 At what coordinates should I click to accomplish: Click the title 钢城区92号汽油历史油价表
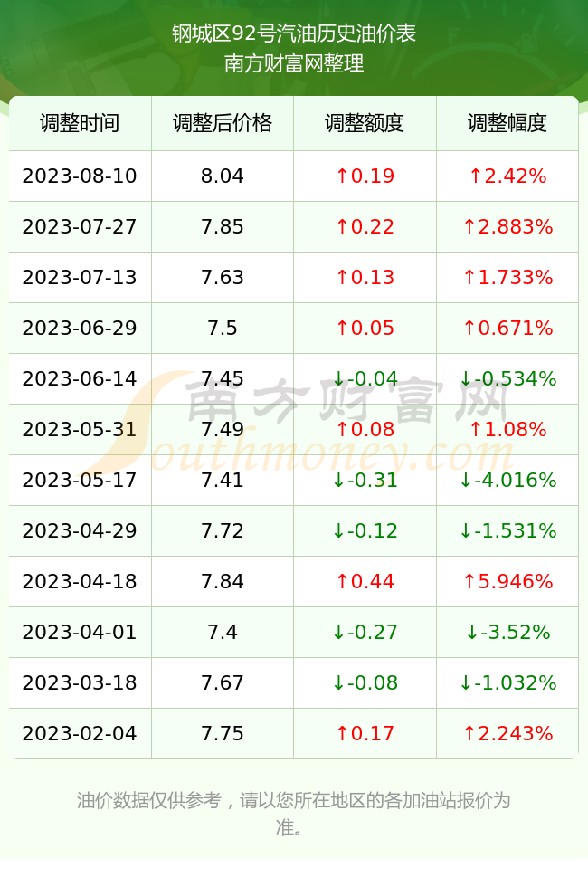pos(294,34)
